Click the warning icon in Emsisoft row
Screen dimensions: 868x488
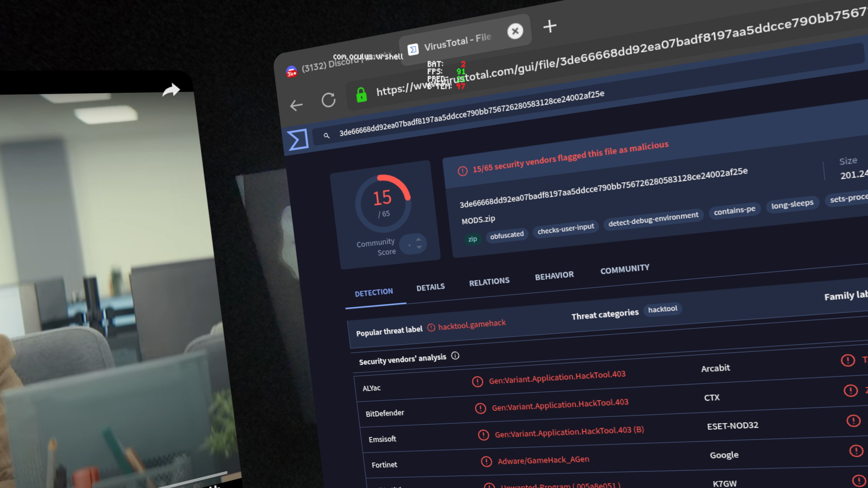coord(483,435)
